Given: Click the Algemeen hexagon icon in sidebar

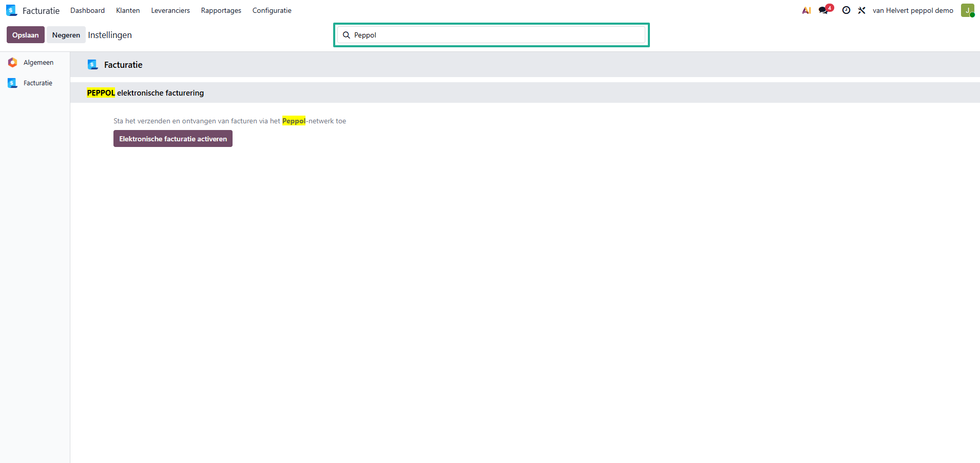Looking at the screenshot, I should tap(13, 63).
